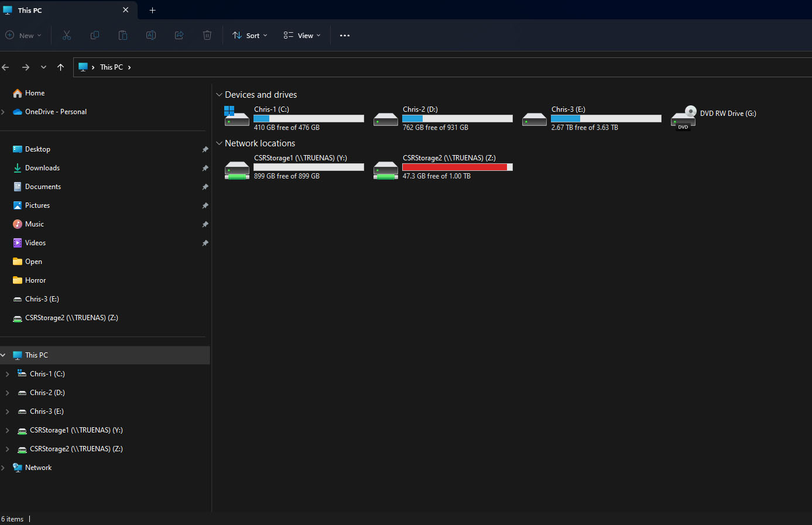Click Chris-1 (C:) storage usage bar
The image size is (812, 525).
309,118
